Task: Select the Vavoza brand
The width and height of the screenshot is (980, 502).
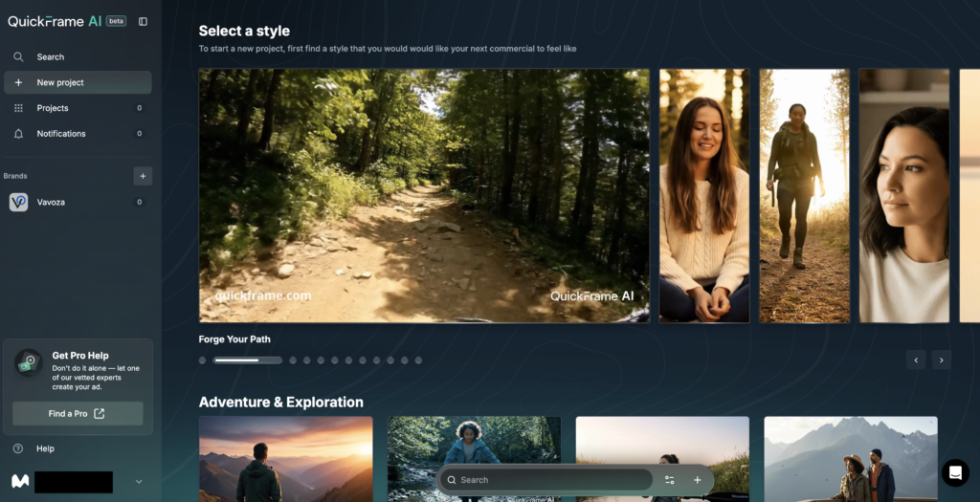Action: (52, 203)
